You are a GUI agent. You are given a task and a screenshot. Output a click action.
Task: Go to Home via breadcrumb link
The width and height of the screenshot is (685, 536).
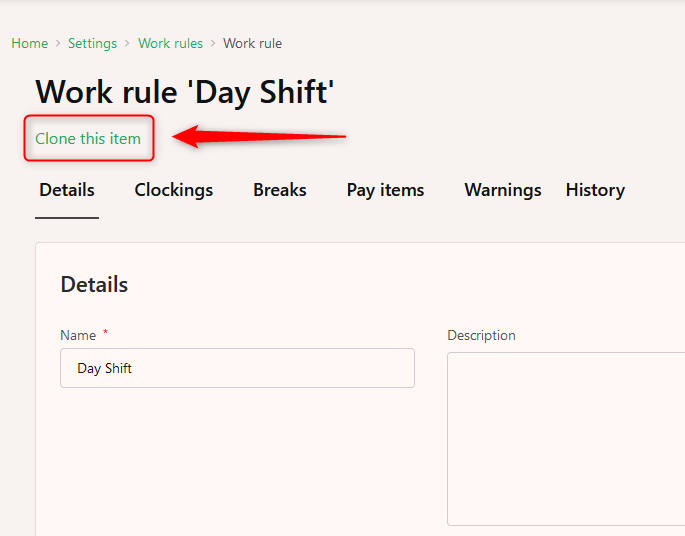pyautogui.click(x=29, y=43)
